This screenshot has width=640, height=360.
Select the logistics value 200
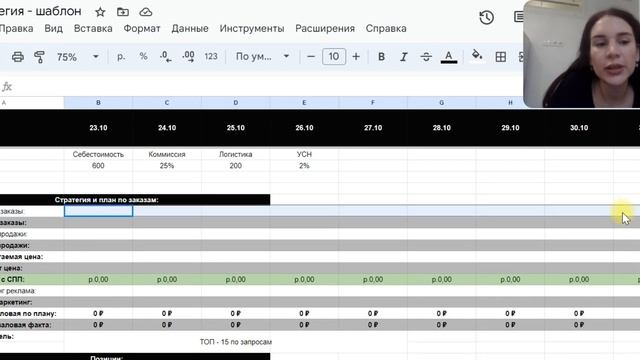point(236,166)
